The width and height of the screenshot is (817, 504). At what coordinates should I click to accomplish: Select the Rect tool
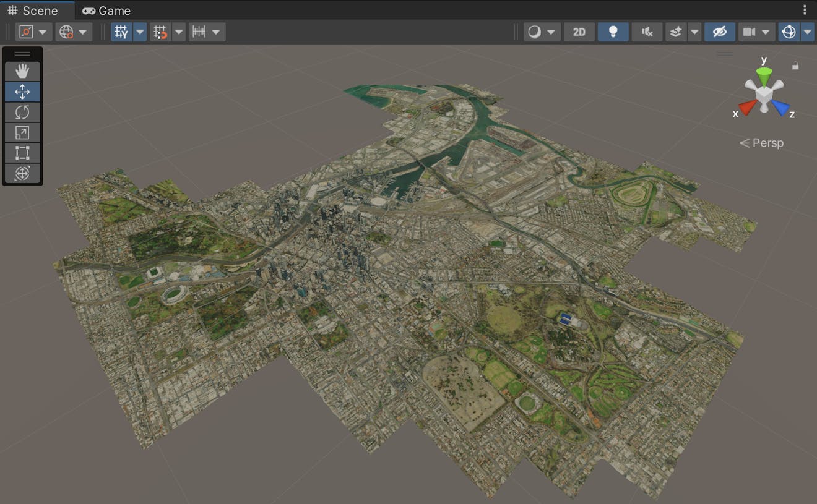coord(22,153)
